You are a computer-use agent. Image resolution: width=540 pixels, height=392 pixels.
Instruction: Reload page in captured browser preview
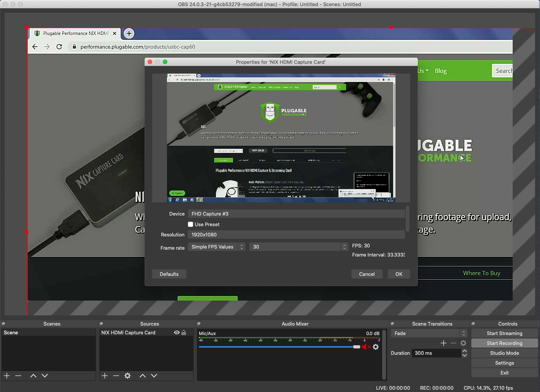tap(59, 47)
